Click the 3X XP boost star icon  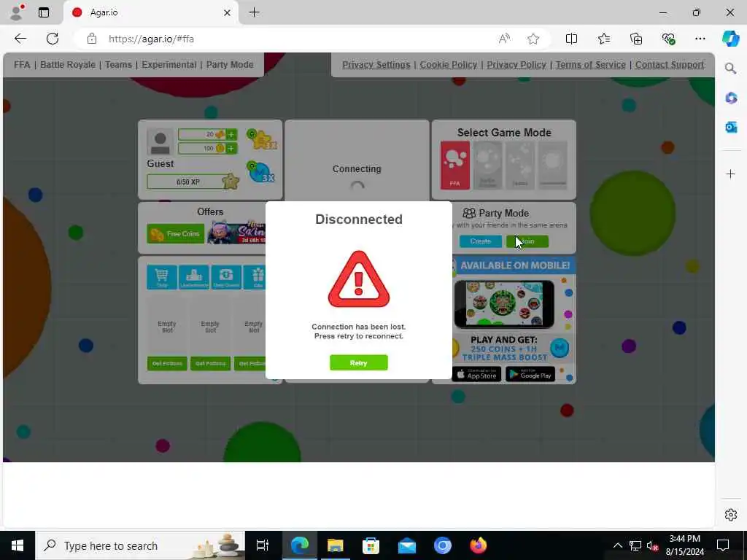pyautogui.click(x=261, y=139)
